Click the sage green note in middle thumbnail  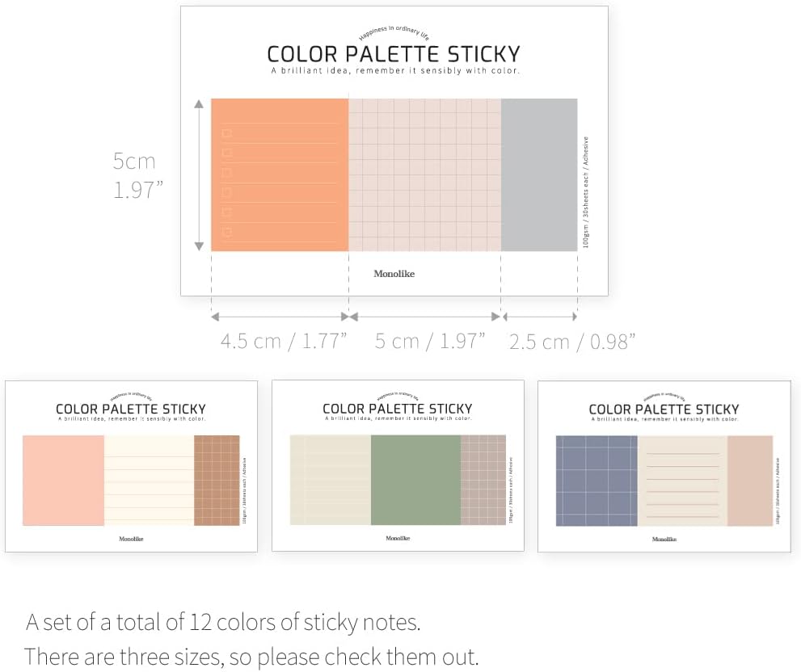tap(415, 481)
